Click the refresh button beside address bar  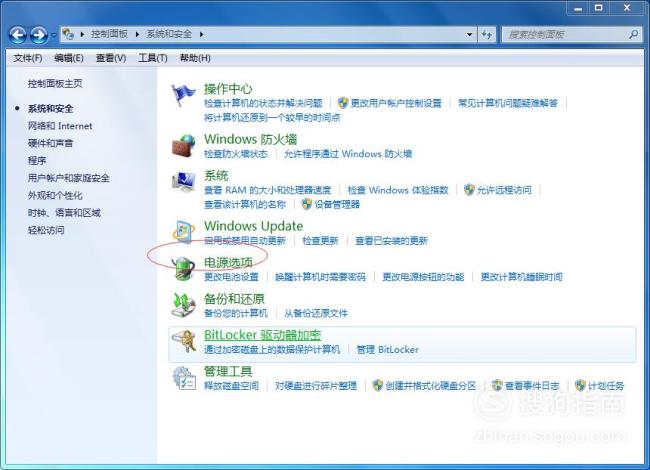(x=487, y=34)
